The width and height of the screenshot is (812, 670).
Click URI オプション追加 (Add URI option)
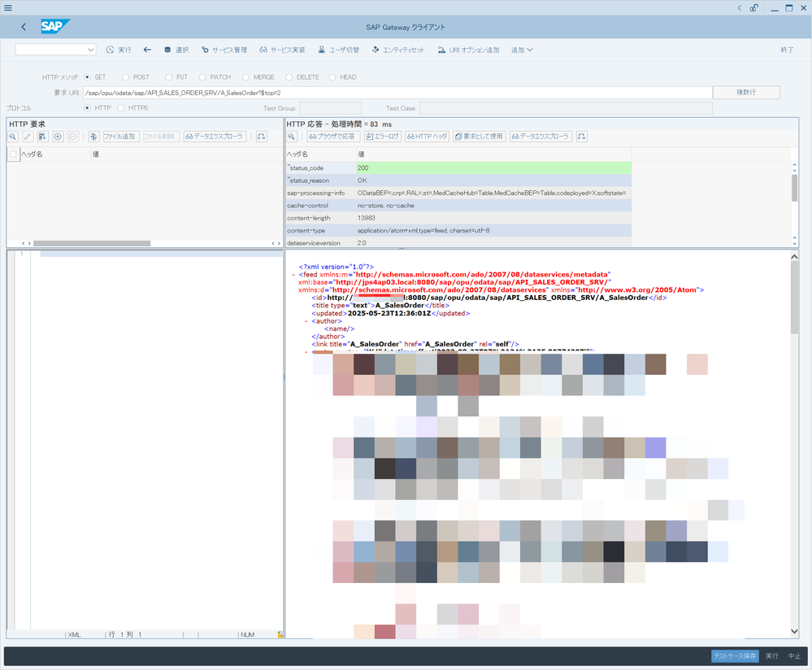[x=469, y=50]
